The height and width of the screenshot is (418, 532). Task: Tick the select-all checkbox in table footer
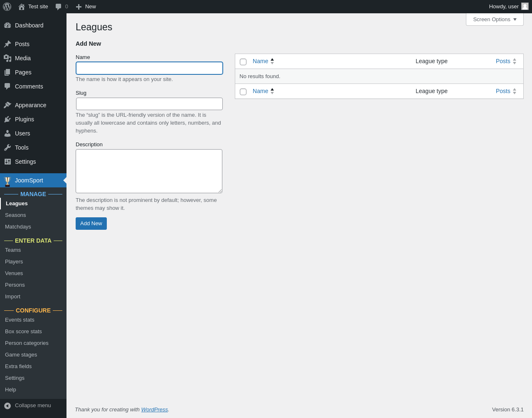[243, 92]
